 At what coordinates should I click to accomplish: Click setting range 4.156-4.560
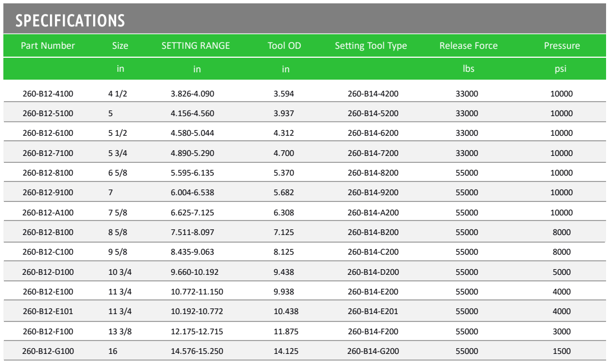[192, 113]
